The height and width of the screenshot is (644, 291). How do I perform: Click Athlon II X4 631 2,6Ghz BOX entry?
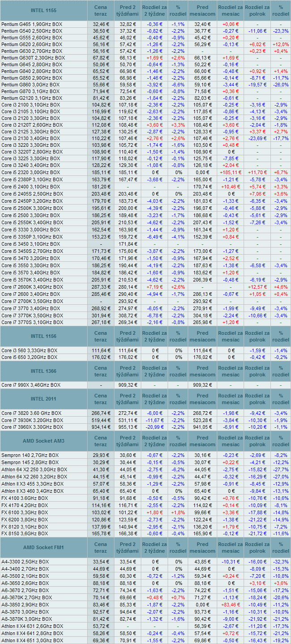point(32,626)
